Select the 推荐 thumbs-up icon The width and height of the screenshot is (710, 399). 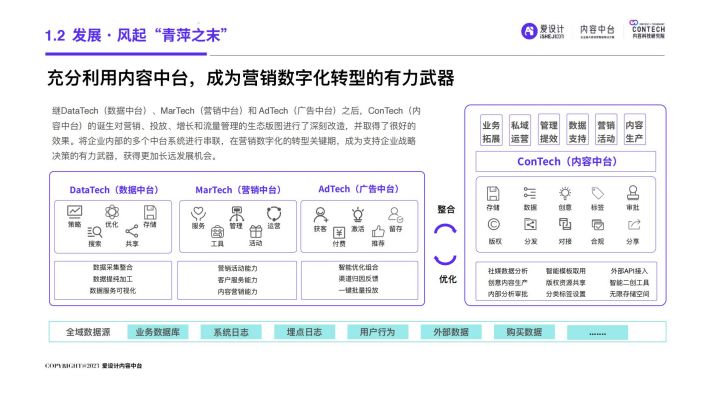click(x=378, y=231)
